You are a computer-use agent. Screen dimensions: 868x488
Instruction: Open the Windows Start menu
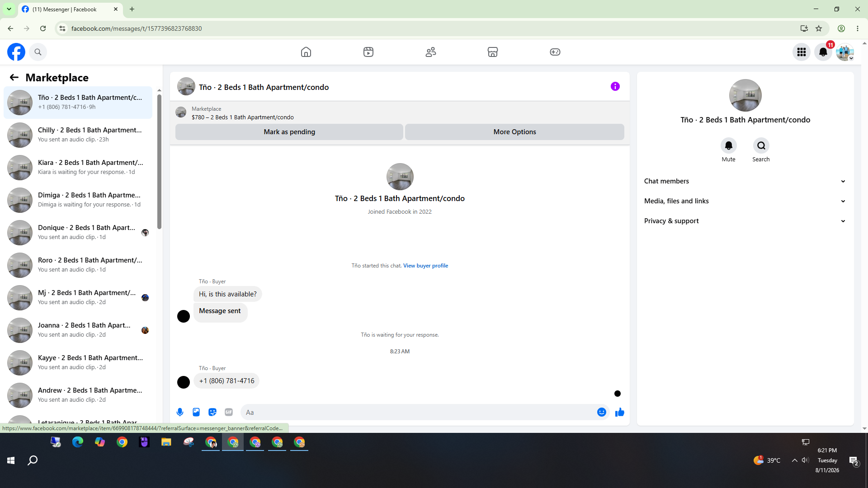tap(11, 460)
